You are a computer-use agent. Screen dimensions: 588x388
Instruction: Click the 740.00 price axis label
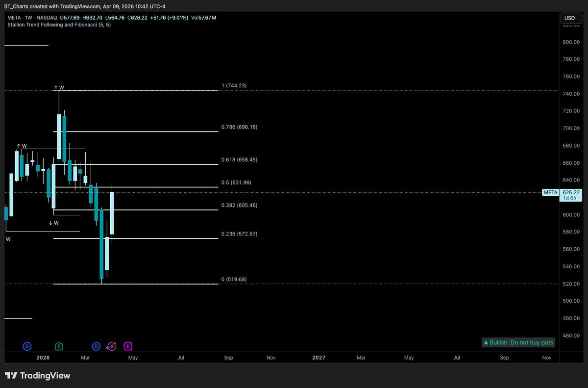tap(571, 94)
